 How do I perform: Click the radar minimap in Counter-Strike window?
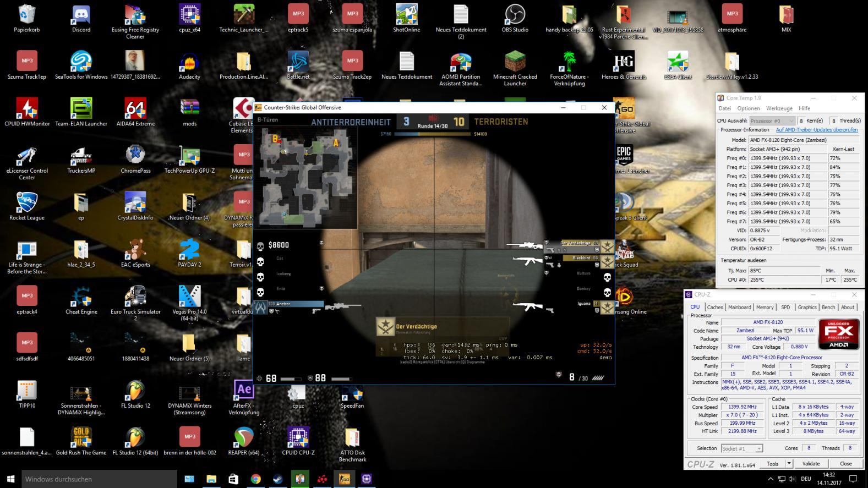coord(306,178)
